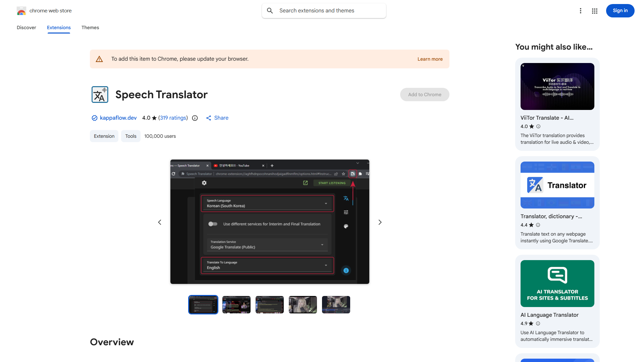The height and width of the screenshot is (362, 644).
Task: Click the Chrome Web Store logo
Action: (x=21, y=11)
